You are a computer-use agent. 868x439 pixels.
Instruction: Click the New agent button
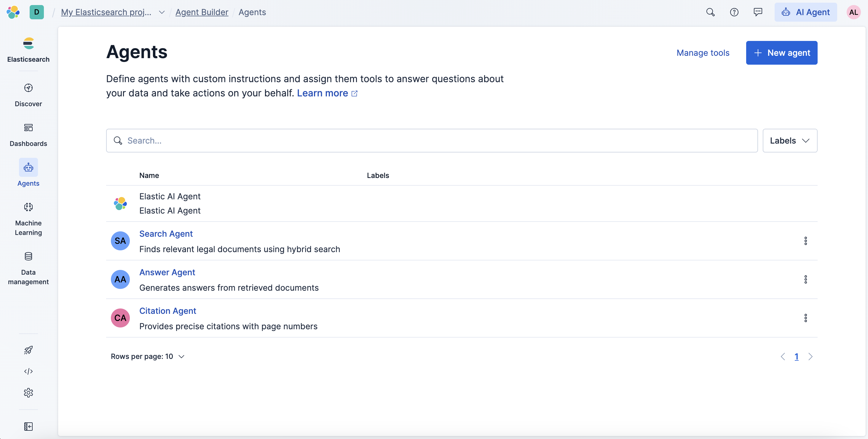click(781, 53)
